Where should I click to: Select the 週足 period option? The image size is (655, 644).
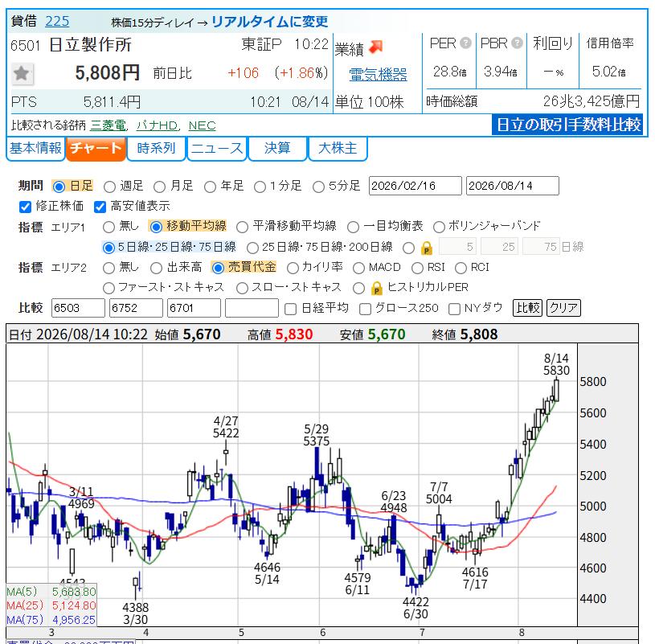pos(109,187)
